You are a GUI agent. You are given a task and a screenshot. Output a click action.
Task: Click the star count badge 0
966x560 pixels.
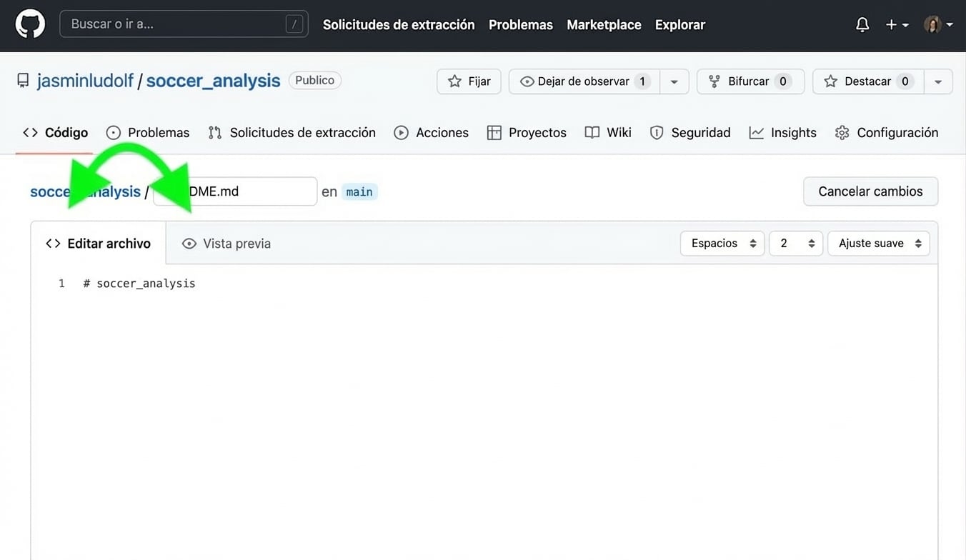click(x=905, y=81)
